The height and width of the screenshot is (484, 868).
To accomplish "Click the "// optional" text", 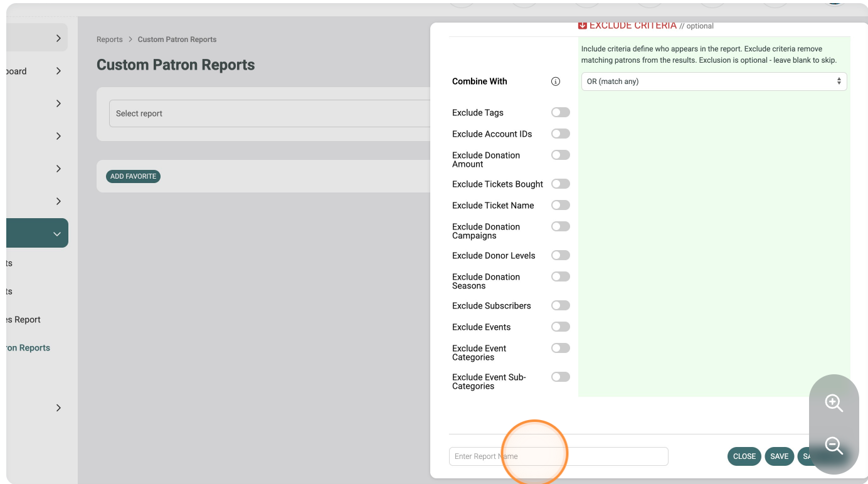I will pyautogui.click(x=697, y=26).
